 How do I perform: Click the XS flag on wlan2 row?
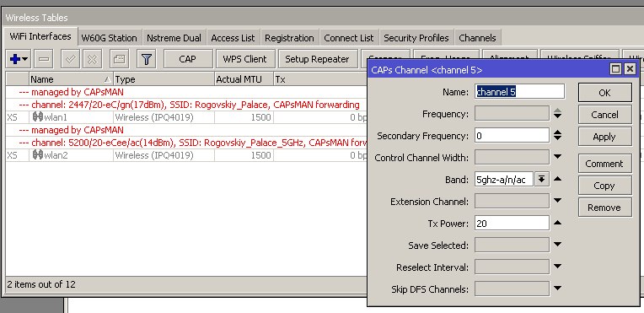point(13,155)
